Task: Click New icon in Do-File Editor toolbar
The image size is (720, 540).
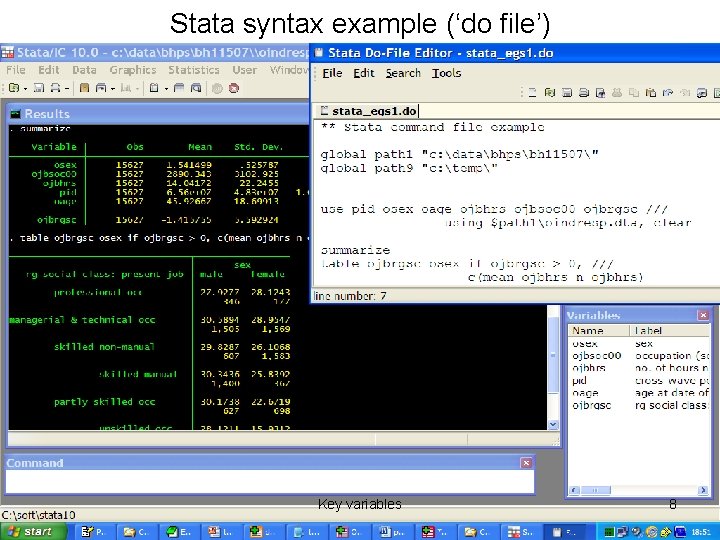Action: (532, 93)
